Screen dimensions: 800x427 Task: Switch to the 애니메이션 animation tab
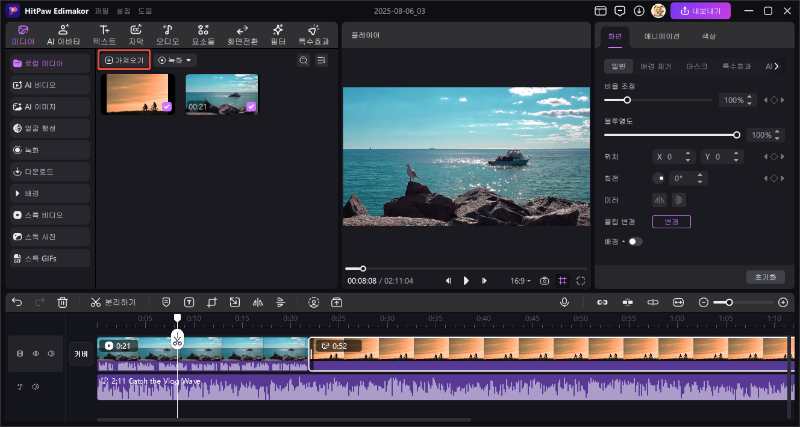(661, 37)
